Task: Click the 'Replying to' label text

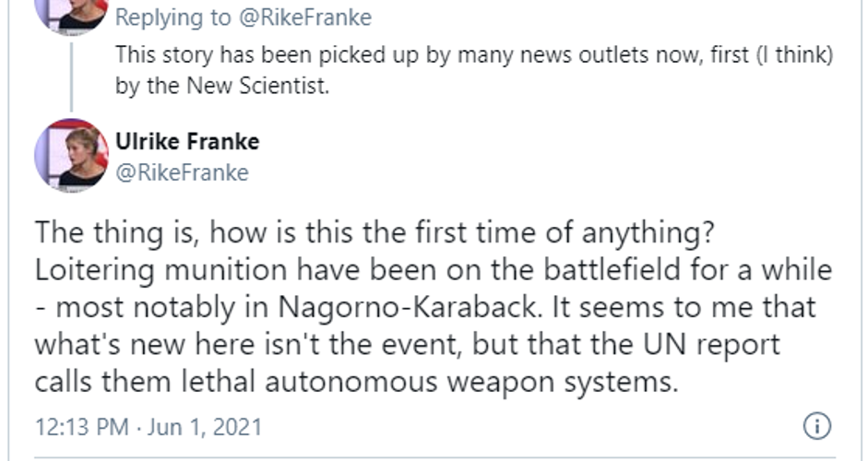Action: [x=173, y=18]
